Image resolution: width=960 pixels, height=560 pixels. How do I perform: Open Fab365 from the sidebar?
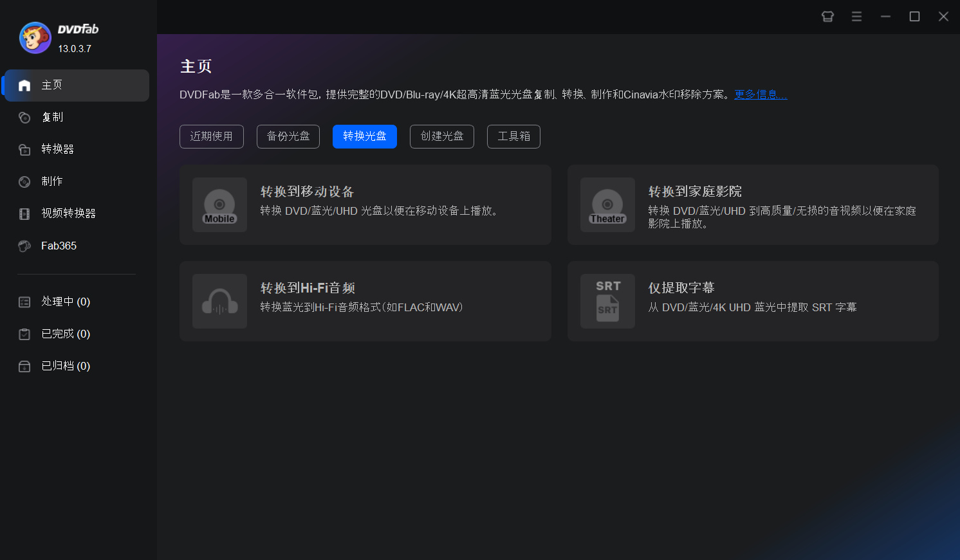pos(77,246)
